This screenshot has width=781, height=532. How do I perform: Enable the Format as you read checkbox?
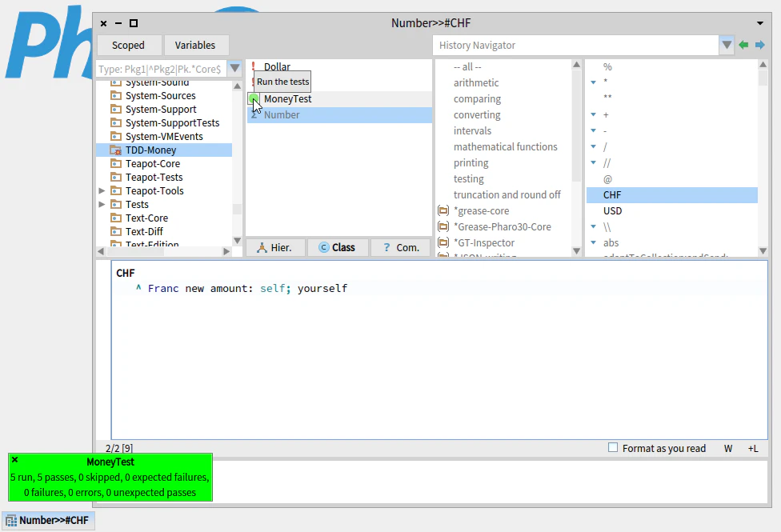click(613, 448)
